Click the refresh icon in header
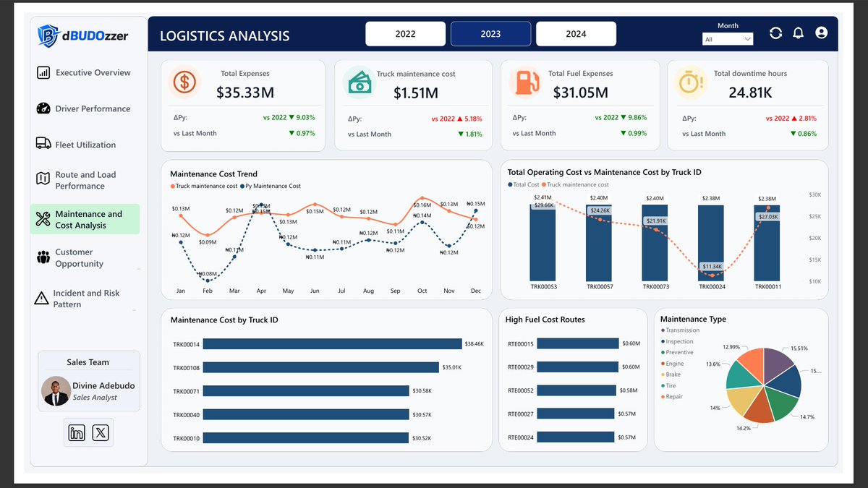The image size is (868, 488). coord(775,33)
